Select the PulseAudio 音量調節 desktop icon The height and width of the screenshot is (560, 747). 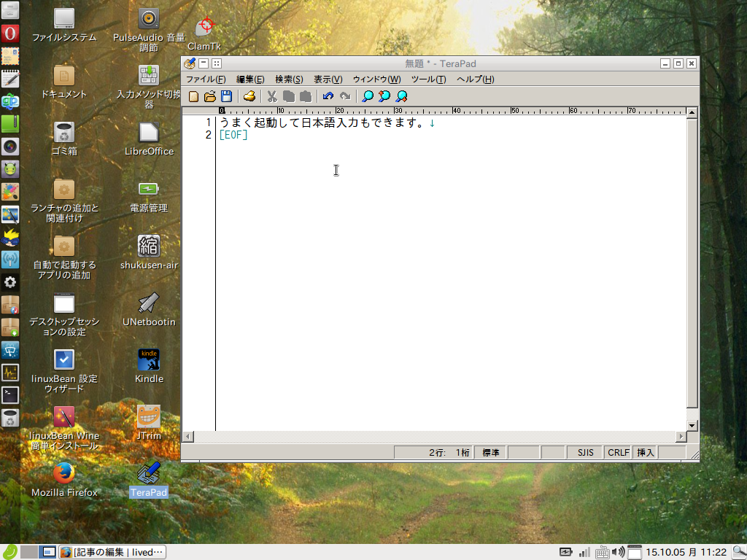coord(149,29)
